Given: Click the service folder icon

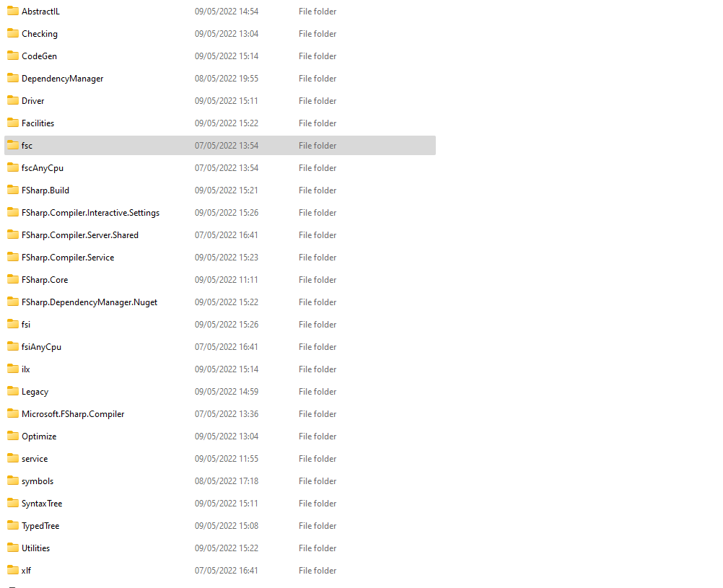Looking at the screenshot, I should click(13, 458).
